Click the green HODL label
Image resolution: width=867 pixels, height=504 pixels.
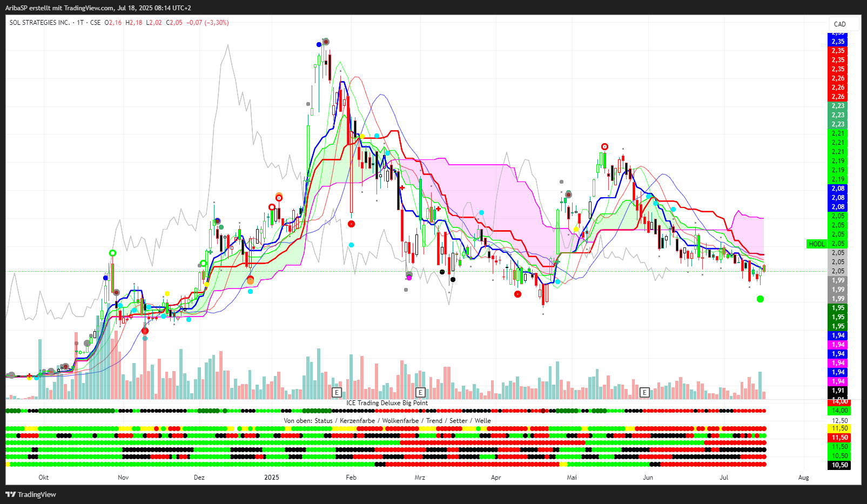(816, 244)
